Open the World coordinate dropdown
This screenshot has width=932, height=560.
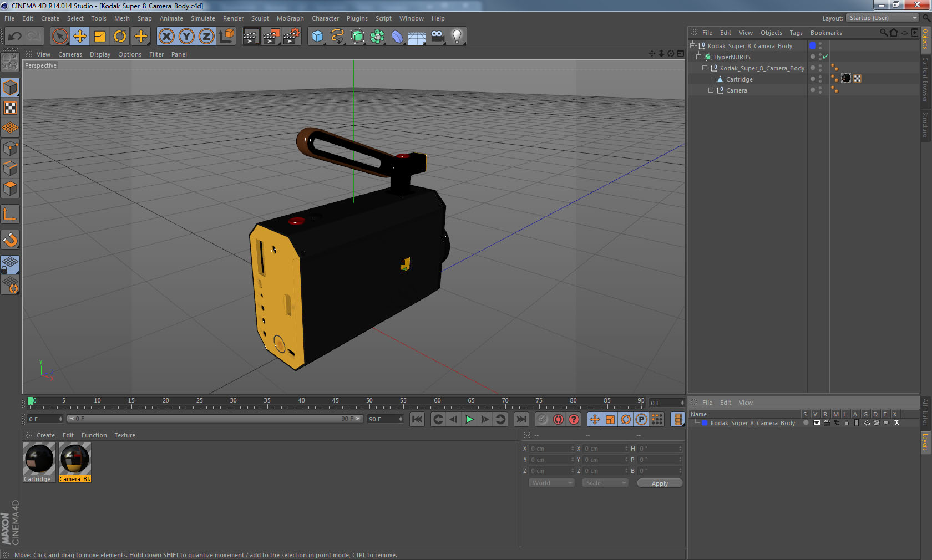[551, 483]
